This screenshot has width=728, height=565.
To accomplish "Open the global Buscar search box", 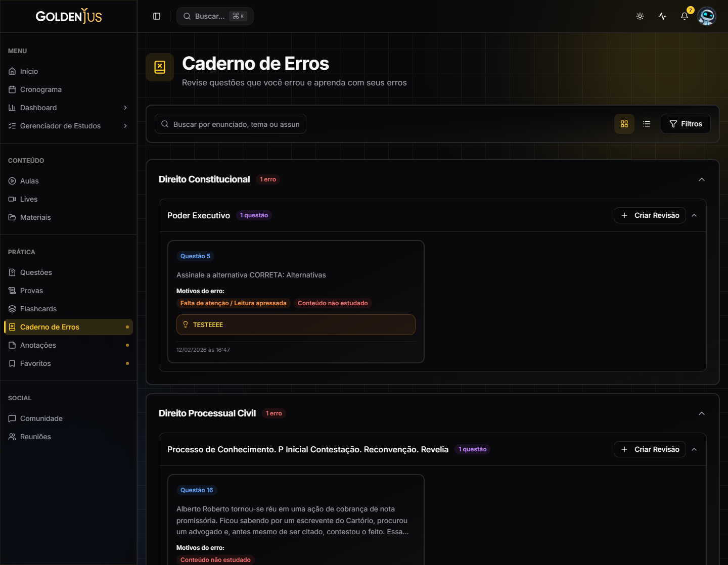I will [x=215, y=16].
